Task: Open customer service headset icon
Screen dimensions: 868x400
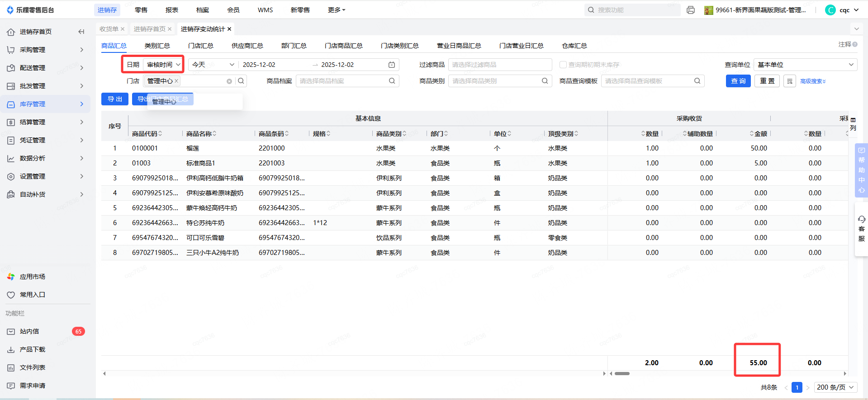Action: [861, 219]
